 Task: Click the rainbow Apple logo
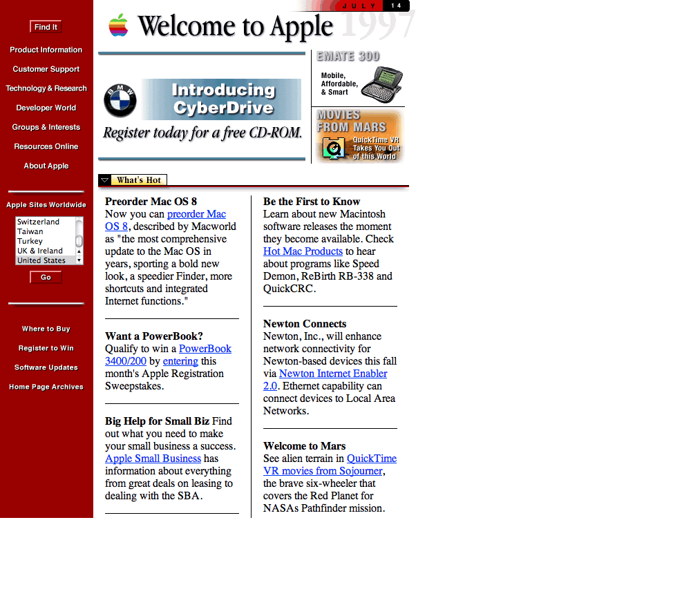[119, 25]
